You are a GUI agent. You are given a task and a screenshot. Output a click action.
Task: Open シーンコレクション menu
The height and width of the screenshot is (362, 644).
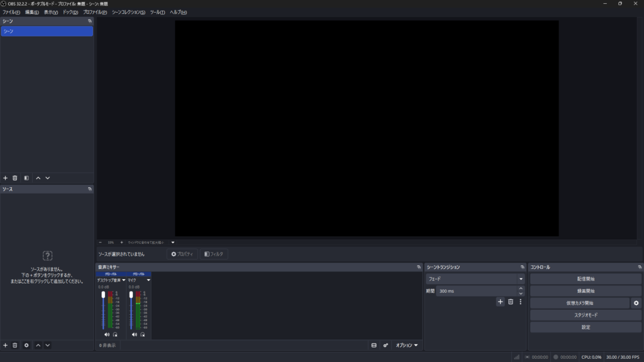(128, 13)
